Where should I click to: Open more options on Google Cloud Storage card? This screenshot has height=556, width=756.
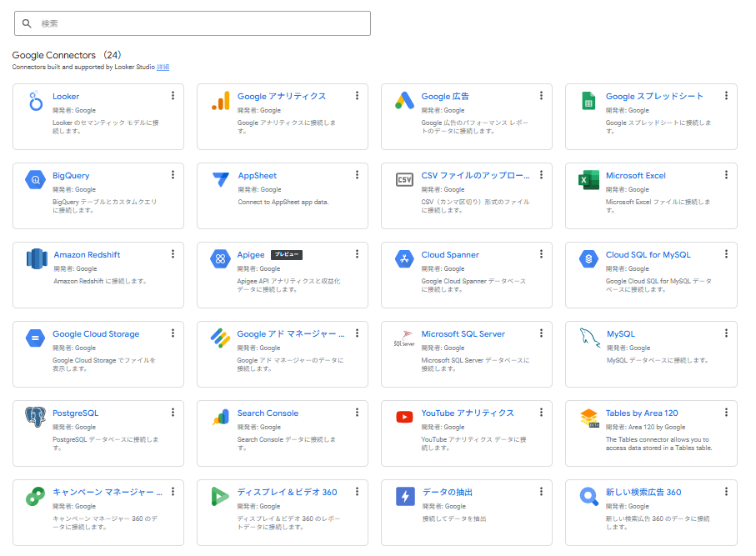(x=173, y=333)
